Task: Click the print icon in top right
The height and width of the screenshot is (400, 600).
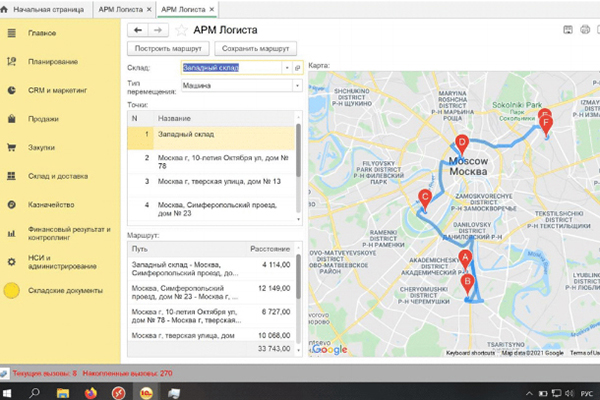Action: [585, 30]
